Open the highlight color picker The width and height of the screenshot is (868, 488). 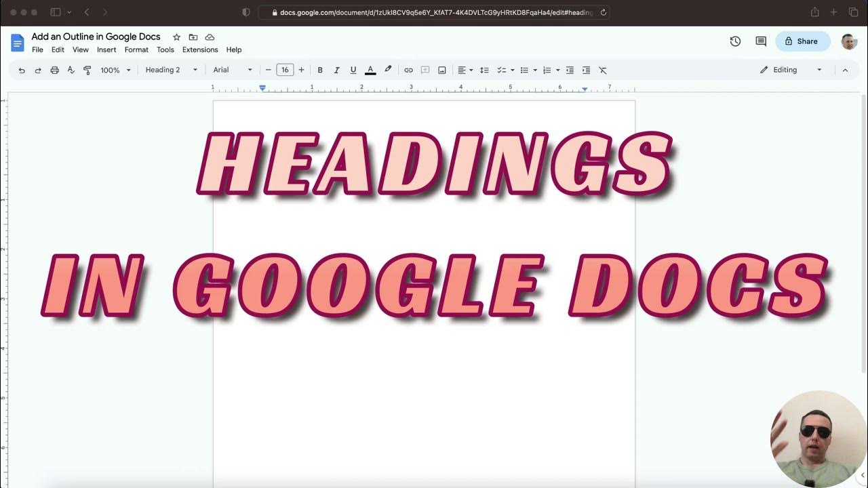pyautogui.click(x=388, y=70)
